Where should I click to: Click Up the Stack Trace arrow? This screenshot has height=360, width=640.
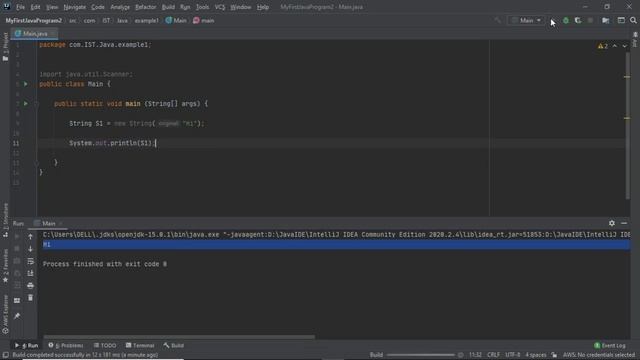(30, 236)
